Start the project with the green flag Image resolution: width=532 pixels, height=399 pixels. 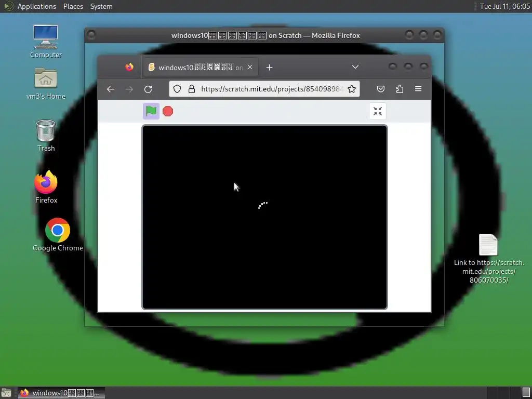click(151, 111)
